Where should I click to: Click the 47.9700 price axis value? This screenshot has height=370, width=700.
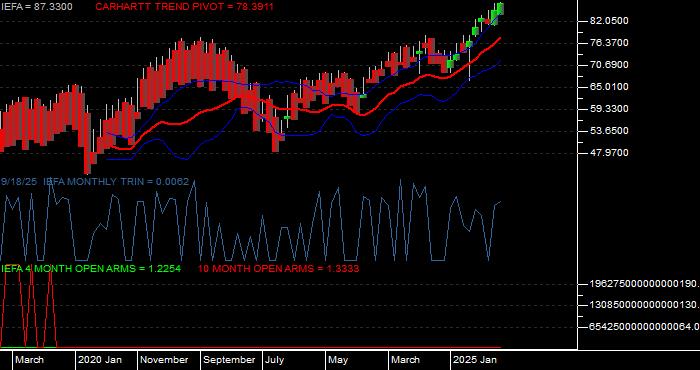pos(610,153)
